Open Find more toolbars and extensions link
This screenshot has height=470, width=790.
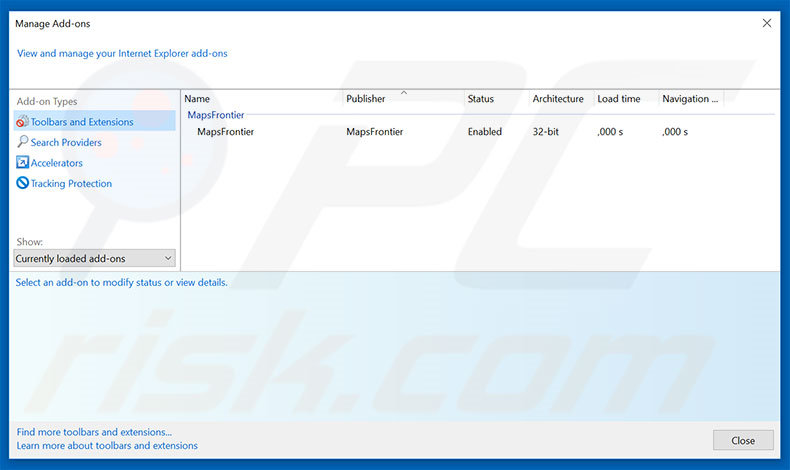[94, 432]
